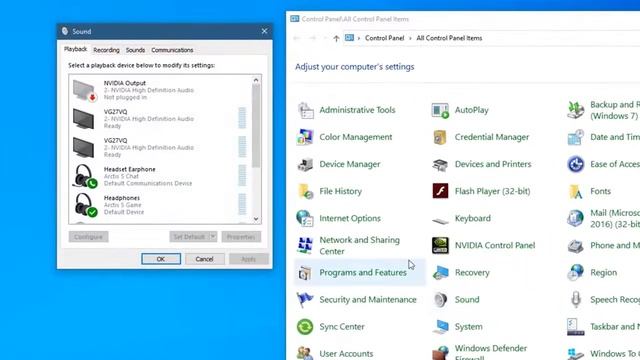Viewport: 640px width, 360px height.
Task: Open System computer icon
Action: tap(440, 327)
